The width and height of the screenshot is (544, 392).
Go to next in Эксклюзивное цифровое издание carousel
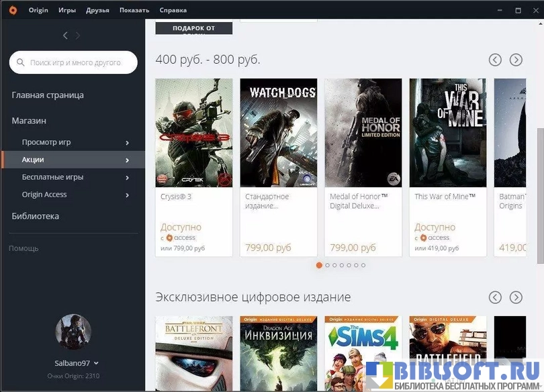[516, 297]
